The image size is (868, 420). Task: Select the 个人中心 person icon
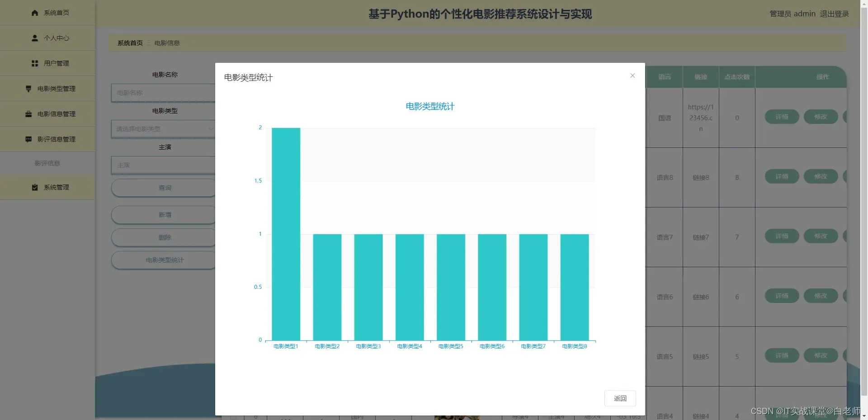(x=34, y=38)
